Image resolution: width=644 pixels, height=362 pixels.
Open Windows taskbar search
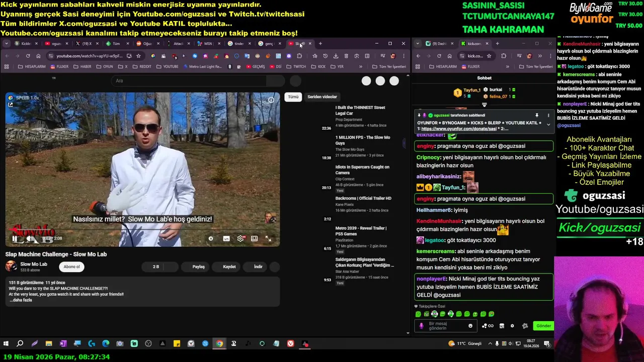[20, 344]
